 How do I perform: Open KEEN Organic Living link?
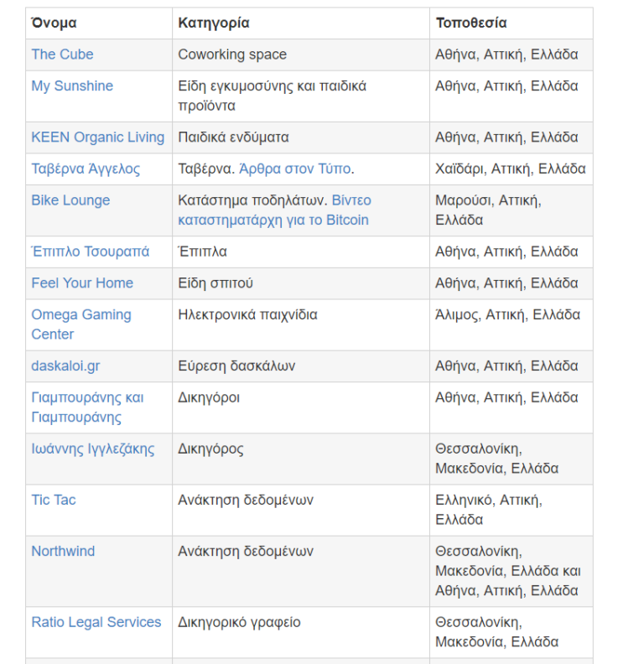point(97,137)
